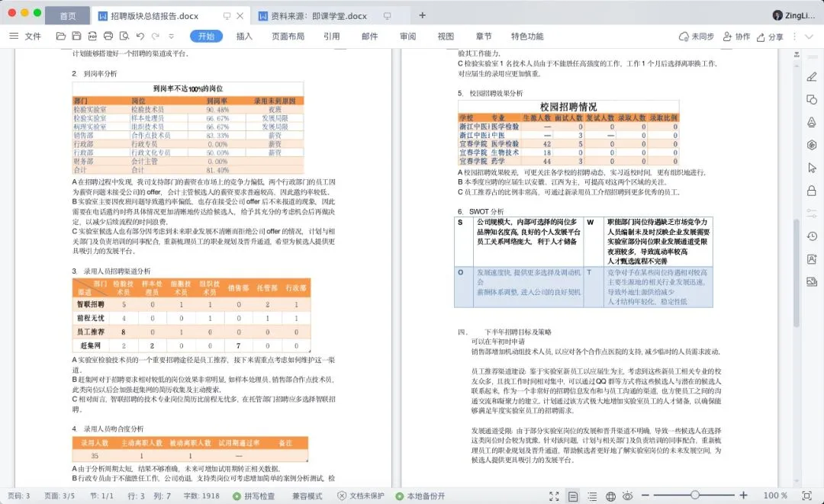Open the 邮件 tab
Viewport: 824px width, 504px height.
(x=370, y=37)
